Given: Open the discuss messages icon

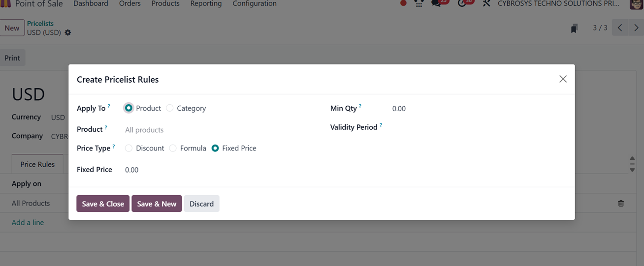Looking at the screenshot, I should click(436, 3).
